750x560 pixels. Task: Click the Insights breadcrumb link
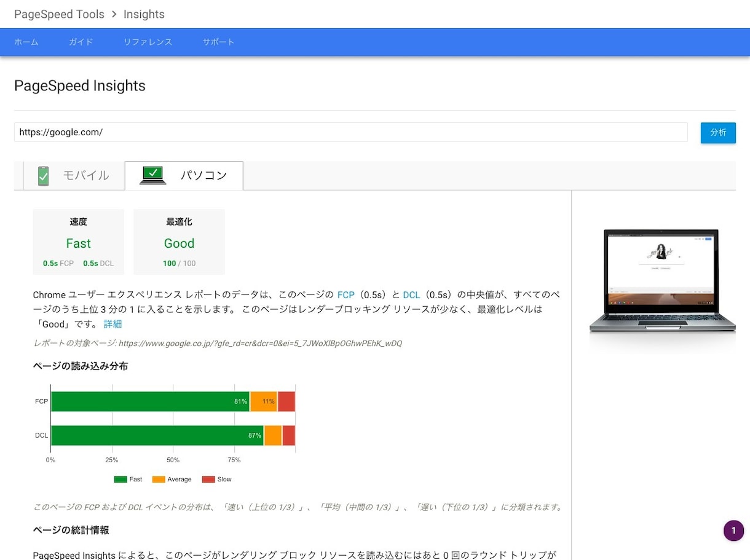coord(144,14)
